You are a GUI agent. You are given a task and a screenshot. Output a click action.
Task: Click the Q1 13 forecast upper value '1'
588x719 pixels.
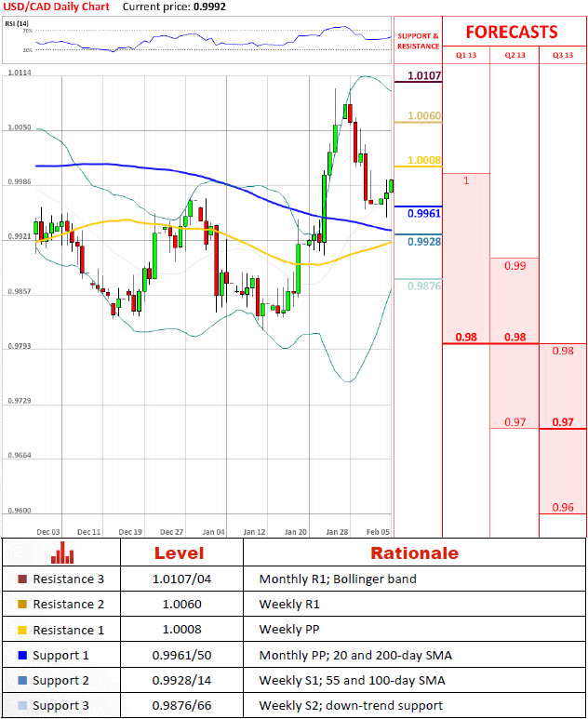(466, 180)
